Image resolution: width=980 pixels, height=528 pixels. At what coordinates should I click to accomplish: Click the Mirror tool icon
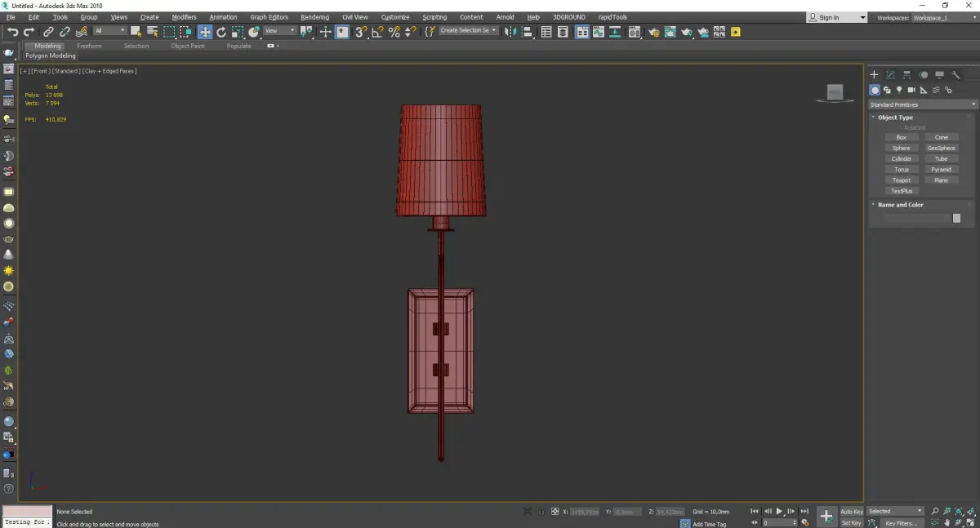pos(510,32)
